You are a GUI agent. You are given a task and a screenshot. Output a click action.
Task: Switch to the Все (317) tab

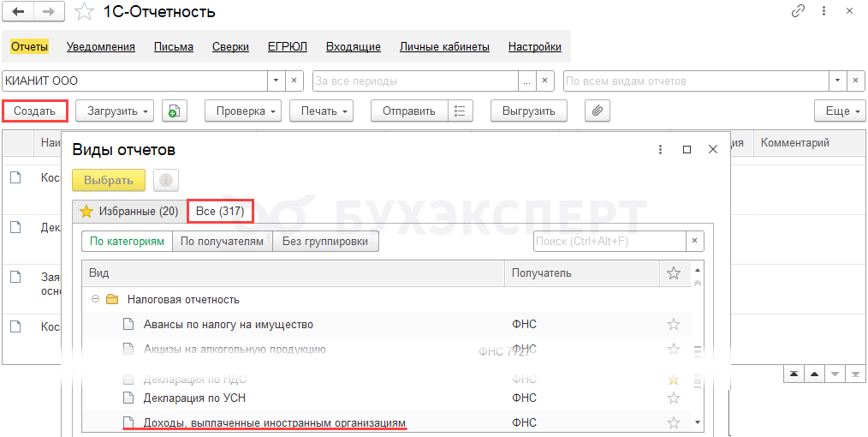click(x=220, y=211)
